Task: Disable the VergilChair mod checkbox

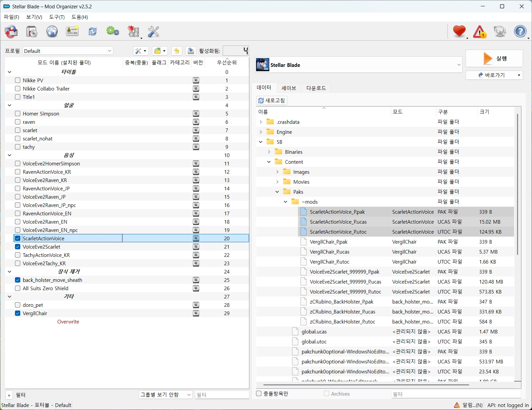Action: point(18,313)
